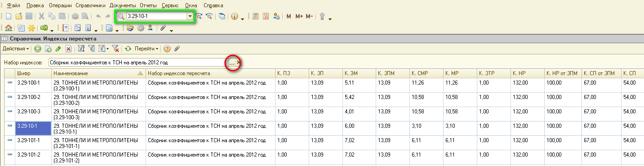
Task: Expand the filter history funnel dropdown arrow
Action: tap(108, 49)
